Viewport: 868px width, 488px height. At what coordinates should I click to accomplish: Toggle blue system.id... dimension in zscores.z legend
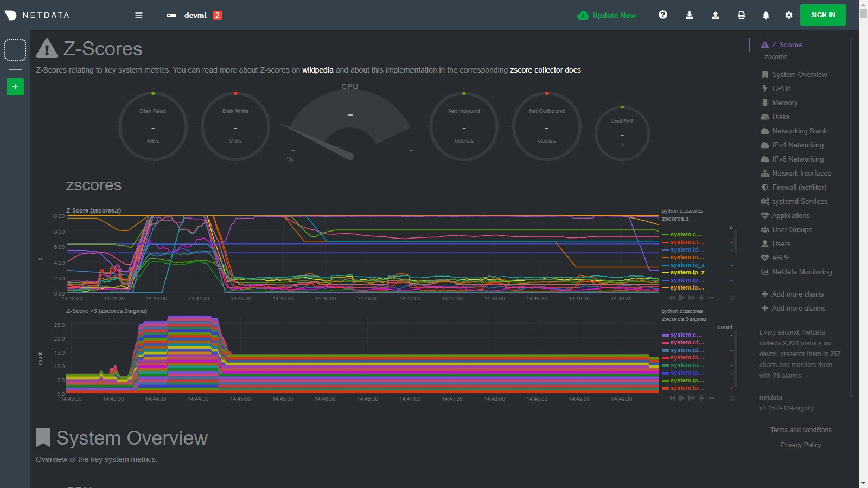(x=682, y=249)
